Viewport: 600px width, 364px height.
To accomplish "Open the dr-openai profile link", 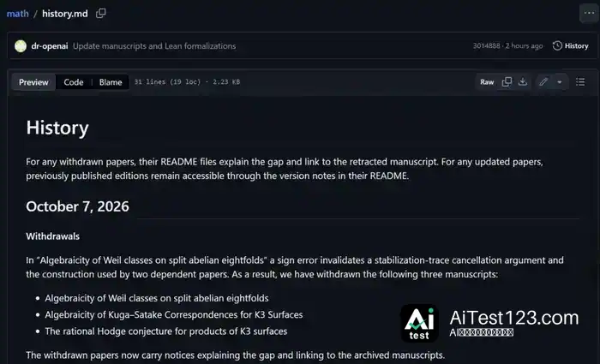I will point(50,46).
